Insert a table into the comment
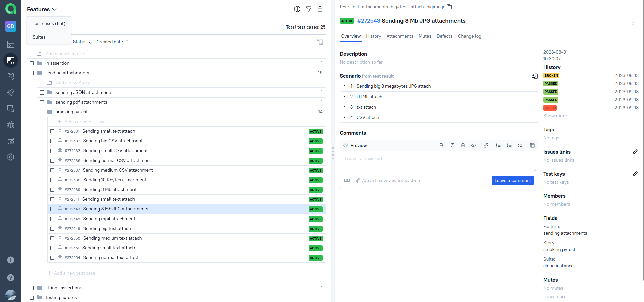The image size is (644, 302). coord(532,145)
